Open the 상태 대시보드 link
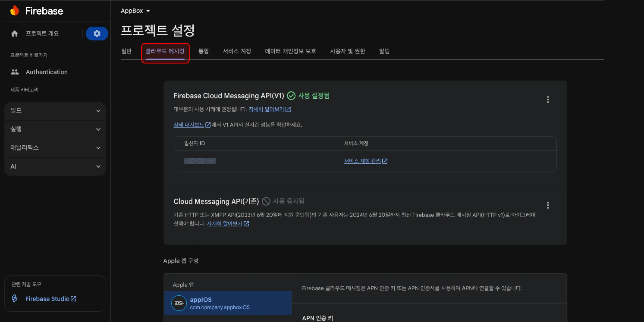644x322 pixels. click(x=189, y=125)
